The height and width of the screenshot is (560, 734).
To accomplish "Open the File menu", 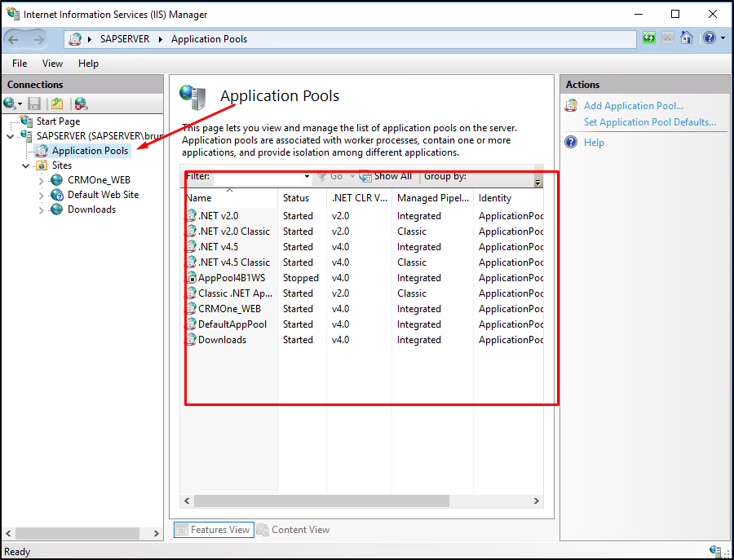I will pos(20,64).
